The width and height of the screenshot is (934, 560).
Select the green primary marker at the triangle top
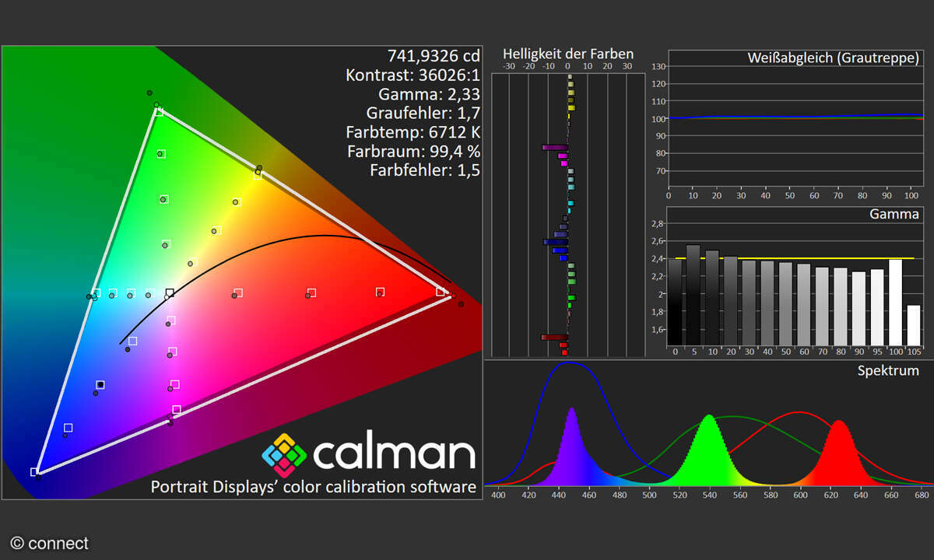[x=159, y=111]
